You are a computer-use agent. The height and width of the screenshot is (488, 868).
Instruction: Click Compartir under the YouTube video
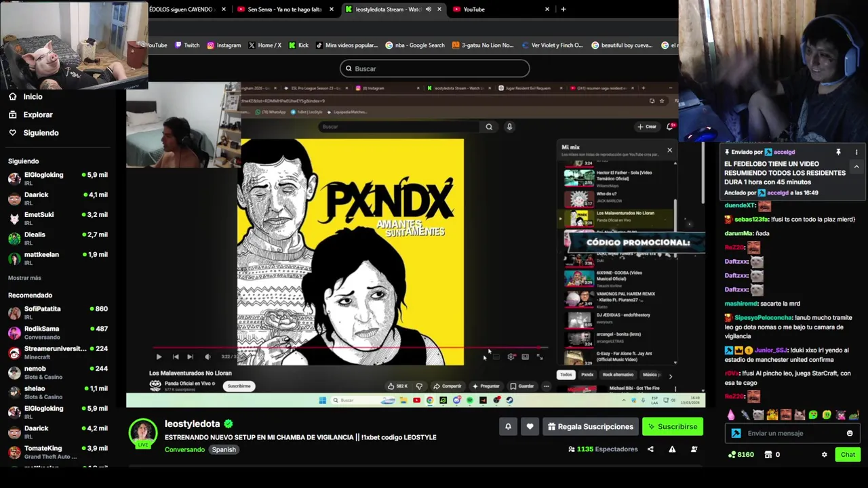(x=448, y=386)
